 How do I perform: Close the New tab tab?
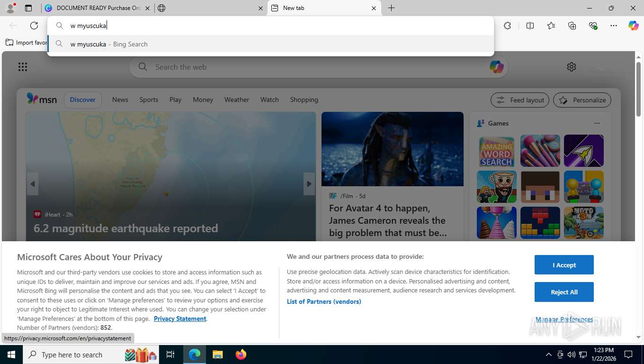374,8
